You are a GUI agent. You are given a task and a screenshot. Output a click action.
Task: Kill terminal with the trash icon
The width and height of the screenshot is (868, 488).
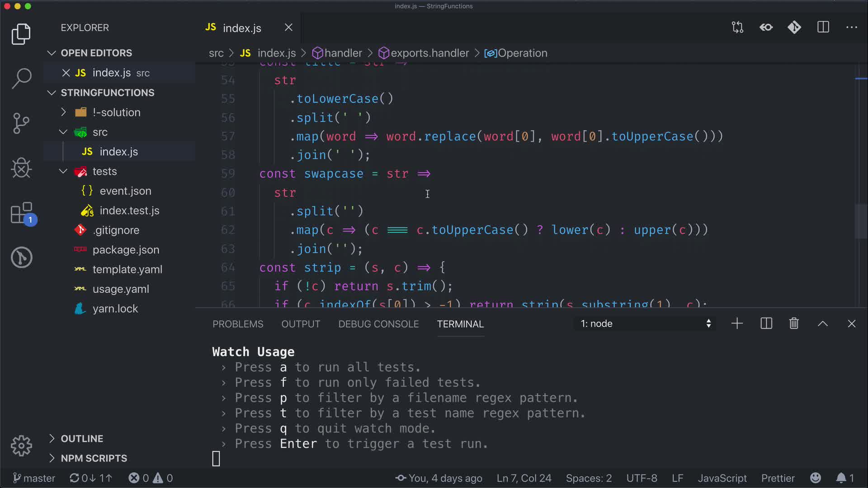tap(794, 324)
